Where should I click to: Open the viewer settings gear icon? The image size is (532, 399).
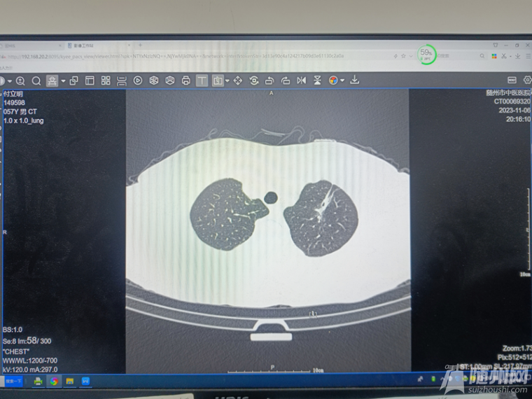[x=527, y=80]
